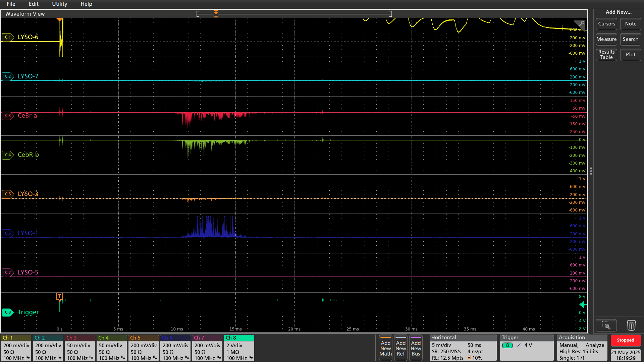The image size is (644, 362).
Task: Toggle the Ch 1 channel badge
Action: pos(16,348)
